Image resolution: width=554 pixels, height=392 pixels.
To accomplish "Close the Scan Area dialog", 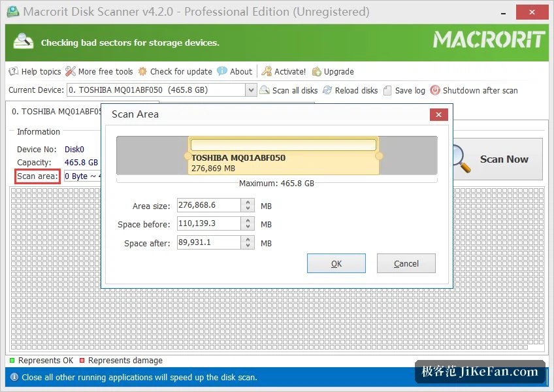I will (439, 114).
